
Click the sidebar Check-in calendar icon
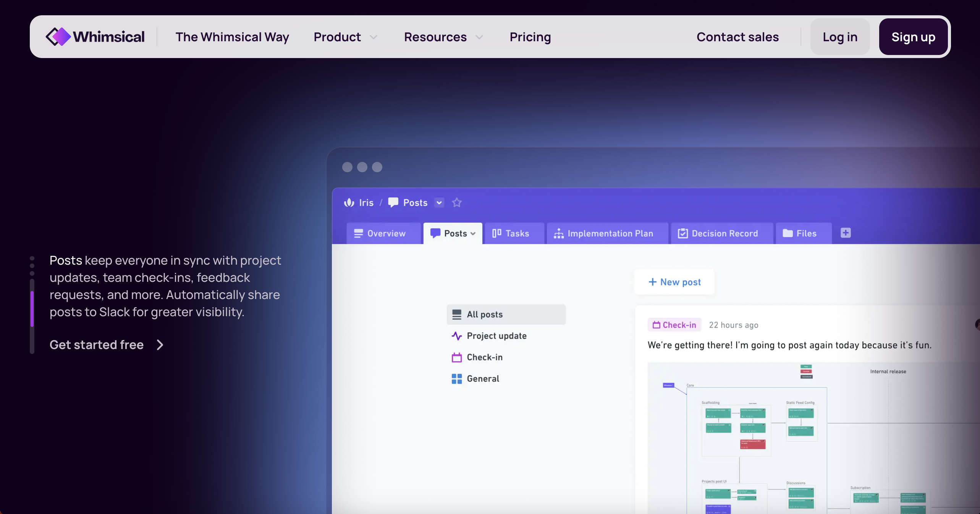tap(457, 357)
